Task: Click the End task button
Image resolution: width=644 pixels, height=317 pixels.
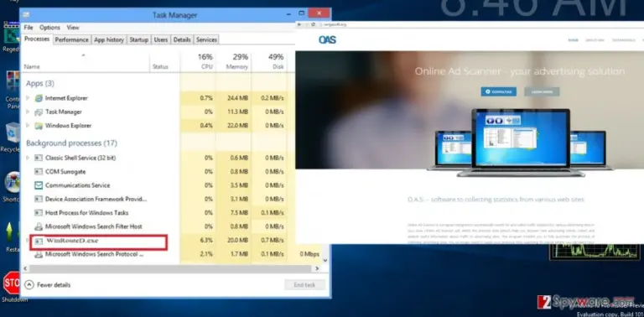Action: [304, 285]
